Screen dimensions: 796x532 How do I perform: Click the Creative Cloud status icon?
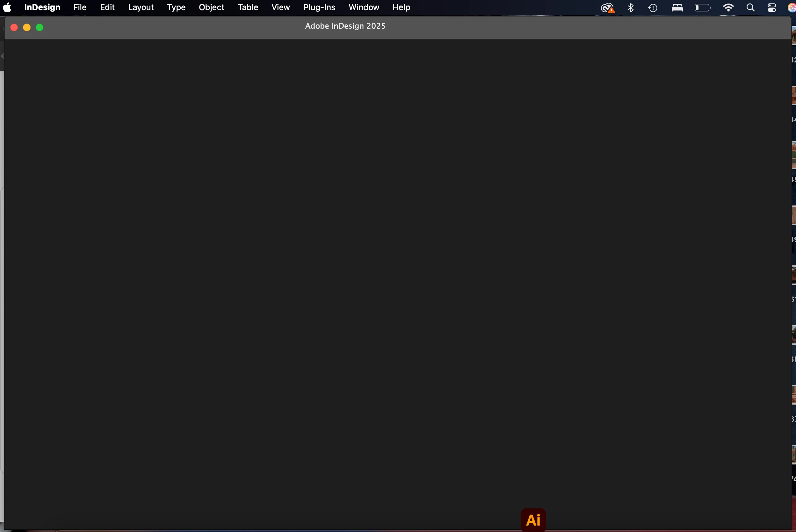(607, 8)
